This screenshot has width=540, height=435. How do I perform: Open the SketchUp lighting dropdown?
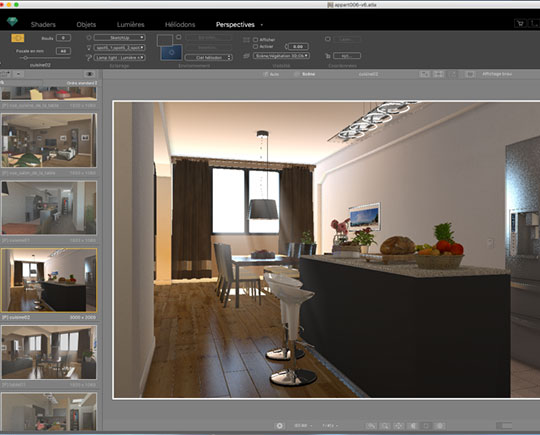(119, 37)
